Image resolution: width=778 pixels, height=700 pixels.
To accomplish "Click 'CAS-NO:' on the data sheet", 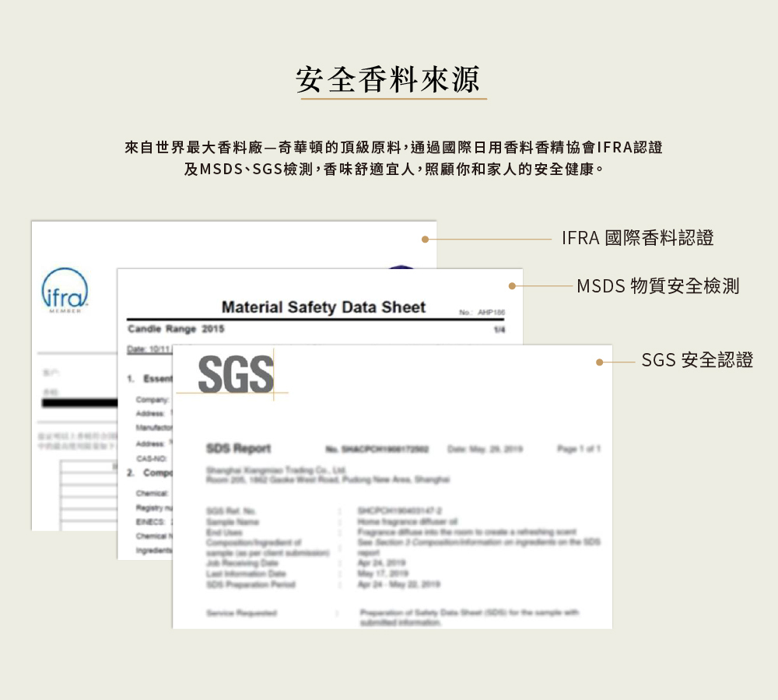I will (152, 458).
